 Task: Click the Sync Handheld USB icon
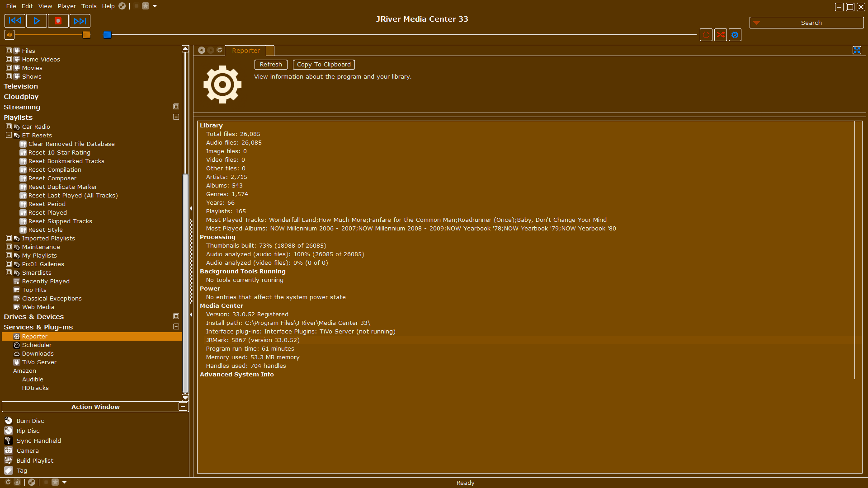(9, 441)
